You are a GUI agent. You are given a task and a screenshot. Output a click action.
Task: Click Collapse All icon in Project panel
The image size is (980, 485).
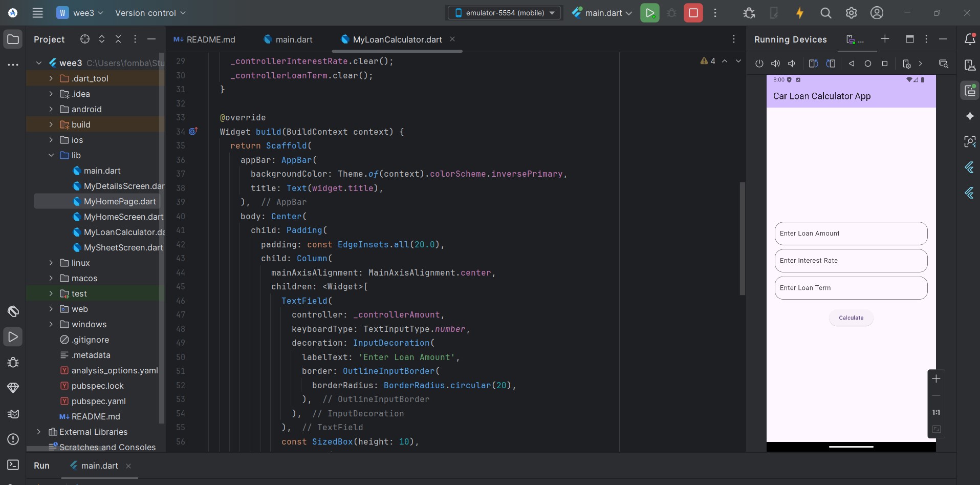pyautogui.click(x=118, y=39)
